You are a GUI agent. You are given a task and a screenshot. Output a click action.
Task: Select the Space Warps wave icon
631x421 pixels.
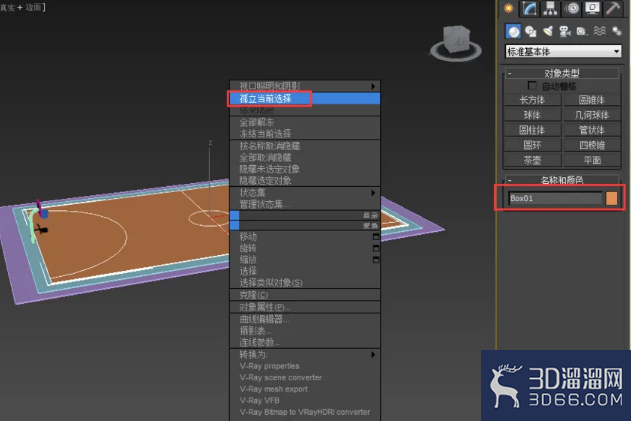click(600, 31)
